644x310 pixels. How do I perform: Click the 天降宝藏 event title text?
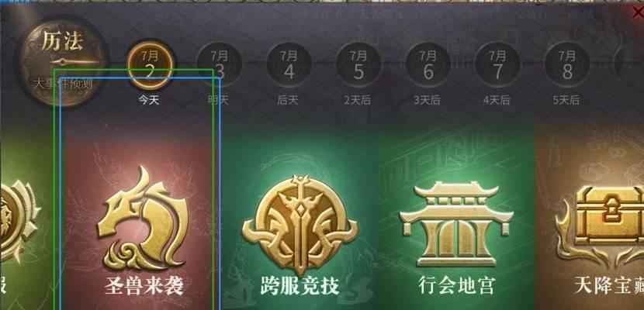(x=608, y=284)
